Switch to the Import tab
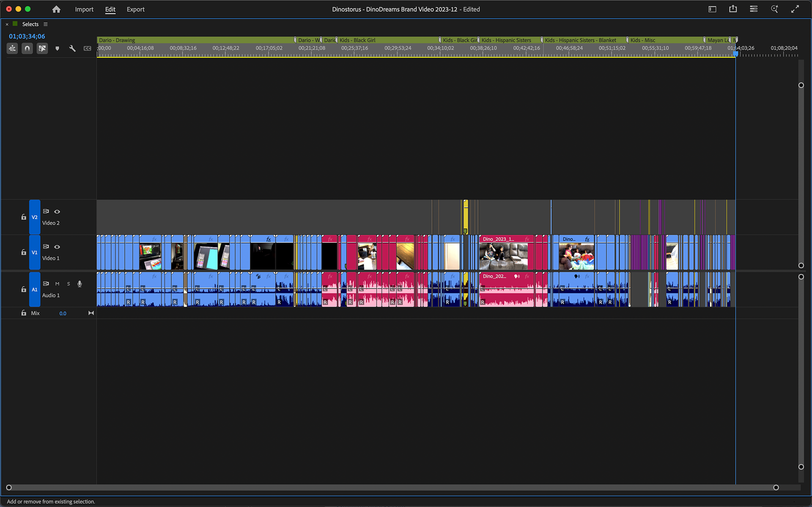The width and height of the screenshot is (812, 507). 84,9
